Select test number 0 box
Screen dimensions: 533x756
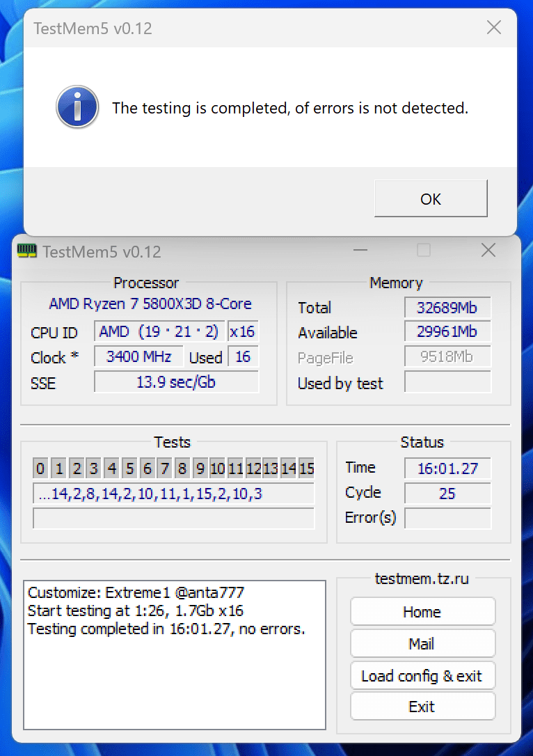click(40, 468)
